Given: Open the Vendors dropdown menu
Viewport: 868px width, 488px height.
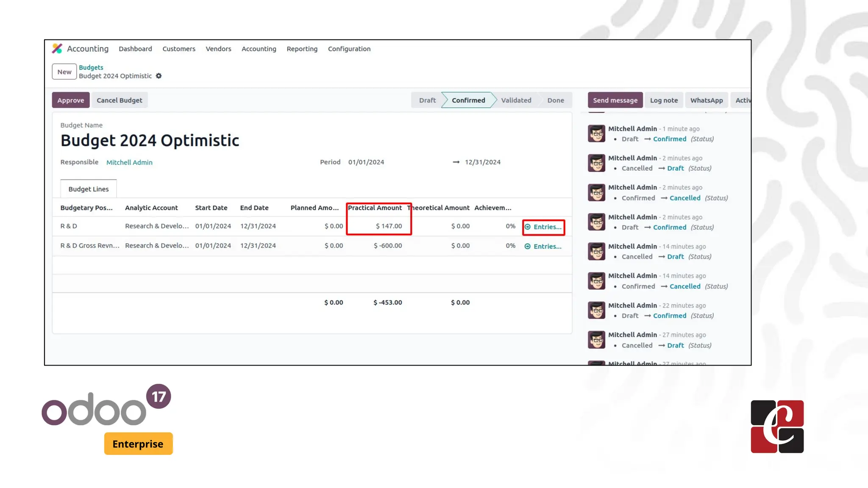Looking at the screenshot, I should pyautogui.click(x=218, y=49).
